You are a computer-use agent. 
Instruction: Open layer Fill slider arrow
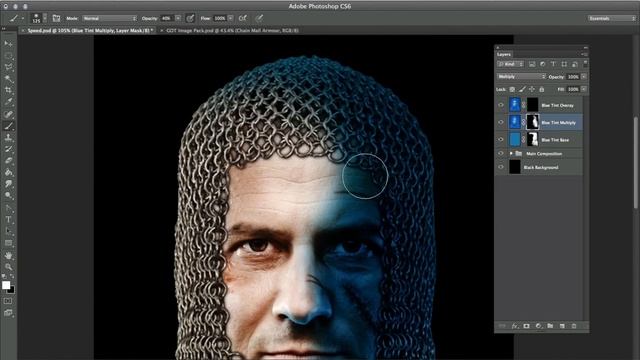click(x=584, y=89)
